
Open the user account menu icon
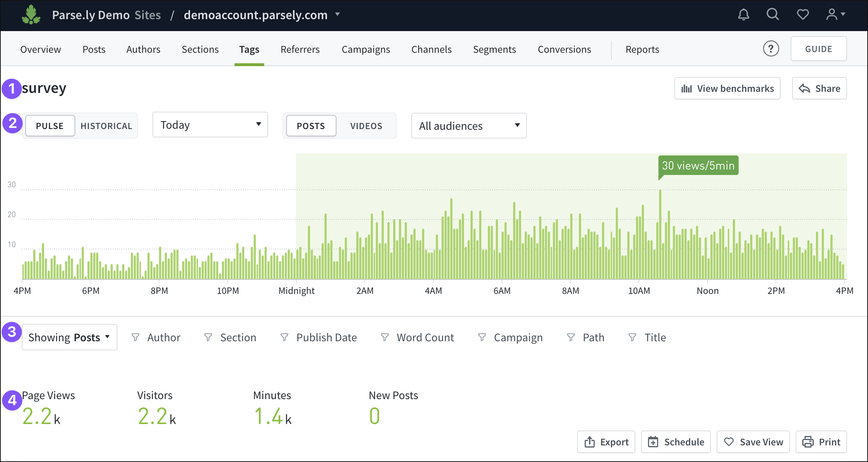[x=835, y=14]
